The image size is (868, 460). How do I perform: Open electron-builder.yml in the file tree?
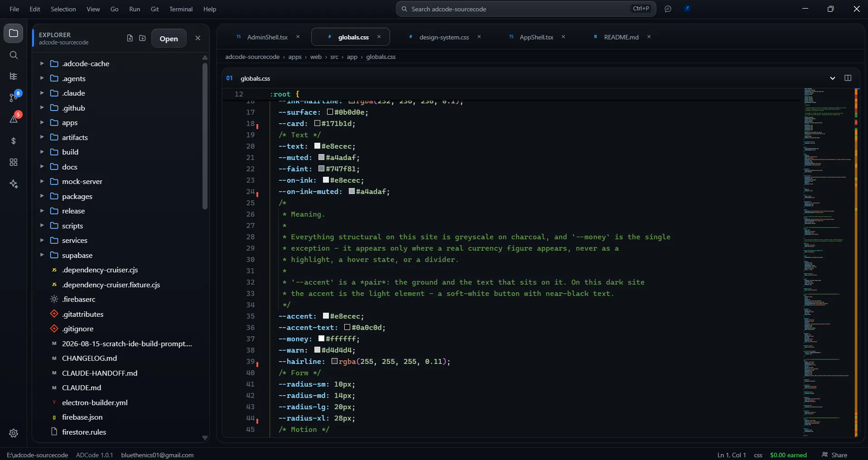95,402
